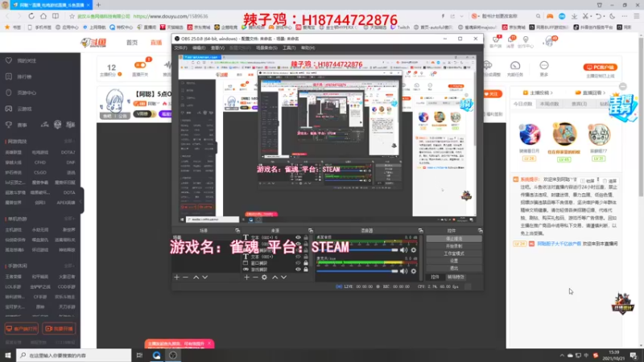Image resolution: width=644 pixels, height=362 pixels.
Task: Toggle the 直播开关 switch on Douyu
Action: click(x=139, y=65)
